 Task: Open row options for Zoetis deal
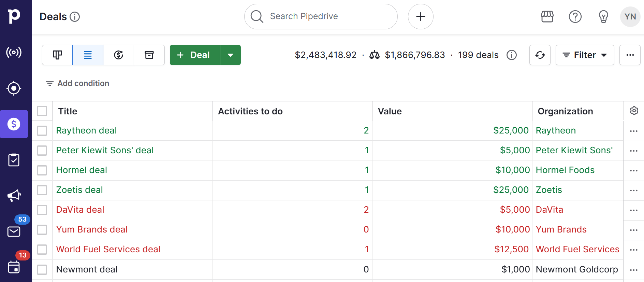click(633, 190)
